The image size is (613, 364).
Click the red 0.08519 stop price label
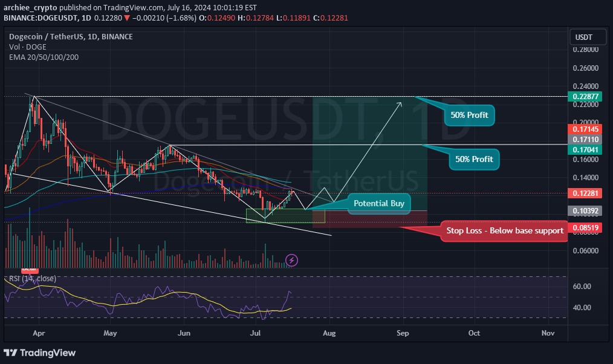(585, 227)
